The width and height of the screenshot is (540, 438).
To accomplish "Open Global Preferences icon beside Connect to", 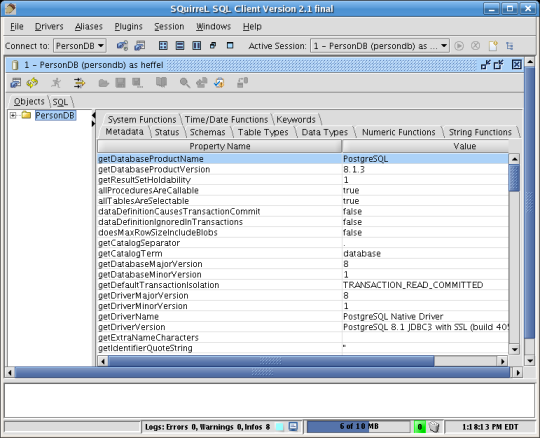I will tap(122, 45).
